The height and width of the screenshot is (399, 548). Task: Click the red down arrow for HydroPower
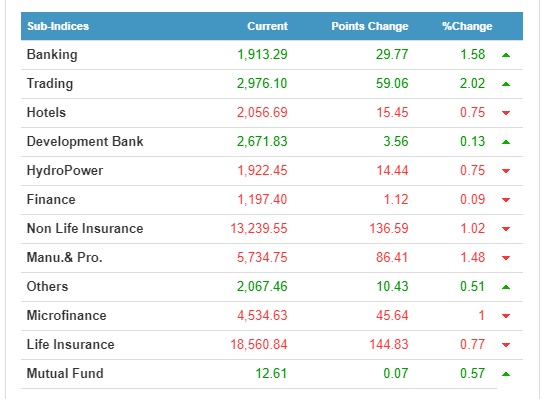tap(506, 171)
